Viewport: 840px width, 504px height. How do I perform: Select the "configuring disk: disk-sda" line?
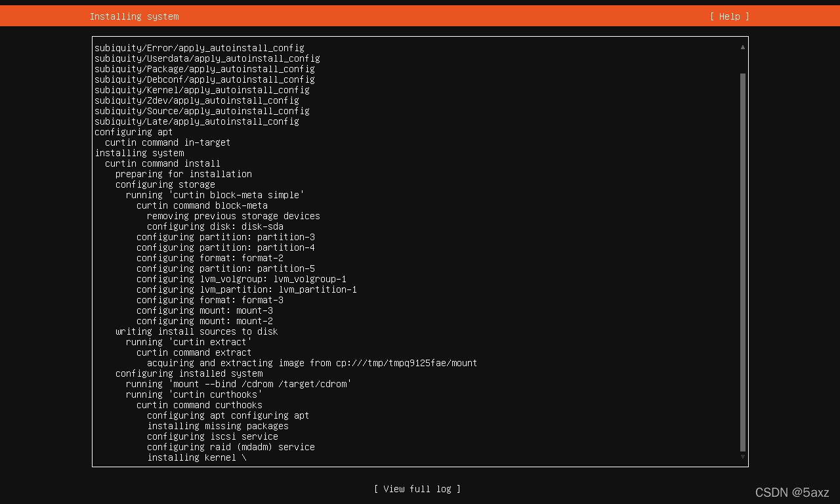(x=215, y=226)
